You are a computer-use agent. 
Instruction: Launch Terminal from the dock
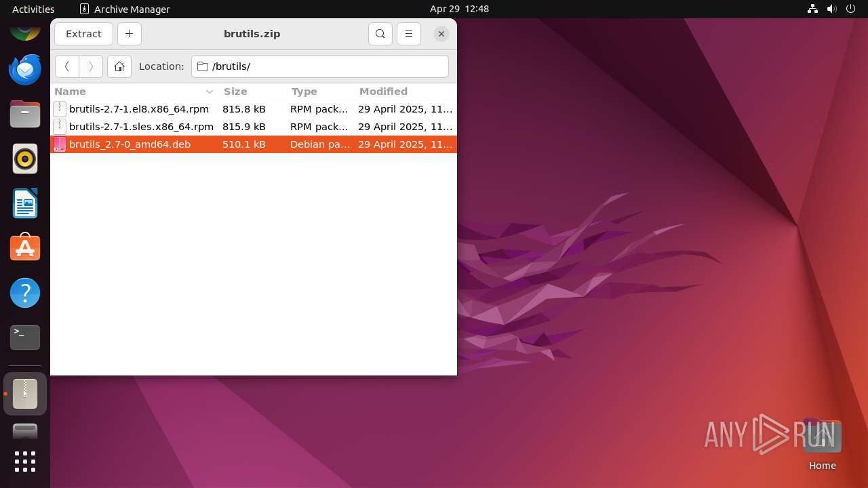(x=25, y=338)
